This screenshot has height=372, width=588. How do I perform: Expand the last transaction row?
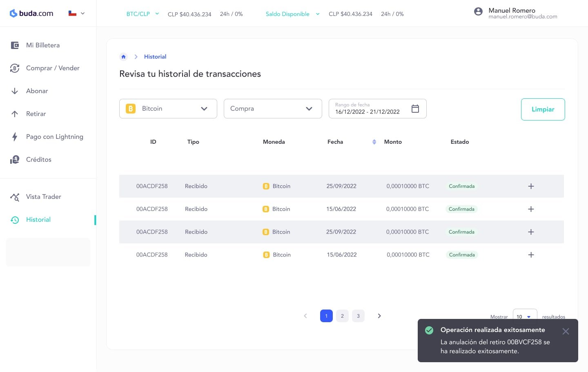pyautogui.click(x=531, y=255)
